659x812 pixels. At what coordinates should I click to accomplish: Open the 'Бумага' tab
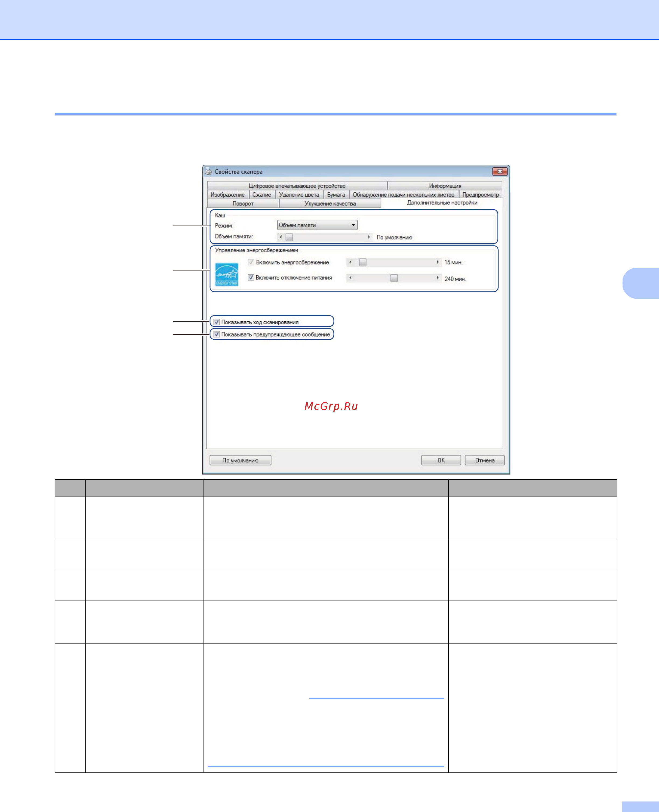(x=336, y=195)
